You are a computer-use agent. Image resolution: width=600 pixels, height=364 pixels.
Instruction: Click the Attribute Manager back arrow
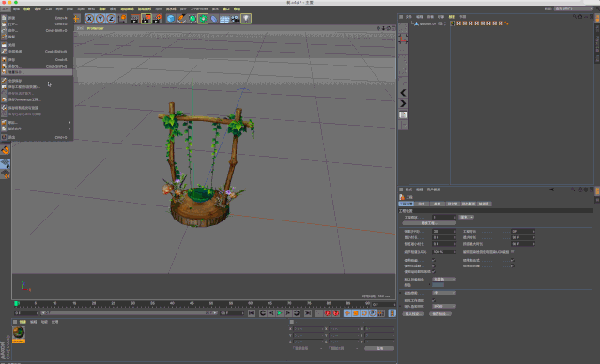552,190
